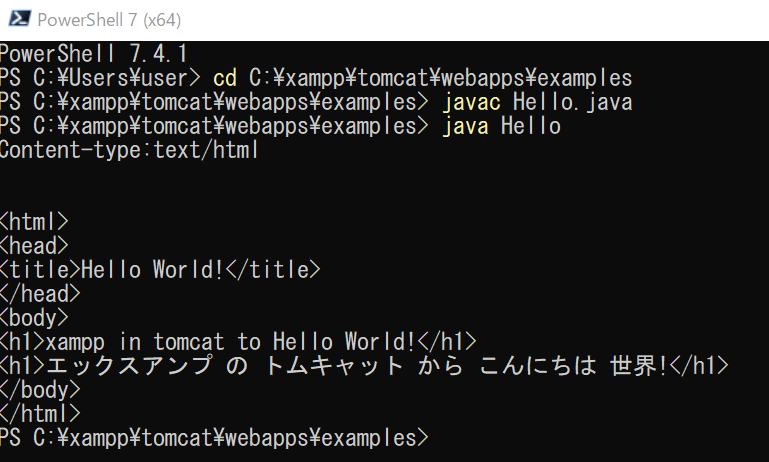Click the yellow "javac" command word
The image size is (769, 462).
coord(471,102)
